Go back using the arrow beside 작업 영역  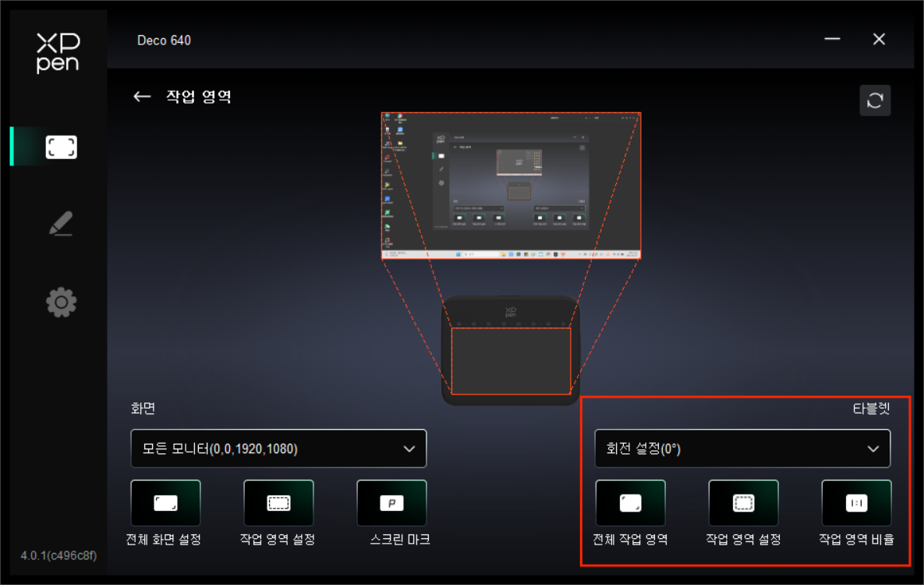(x=141, y=97)
